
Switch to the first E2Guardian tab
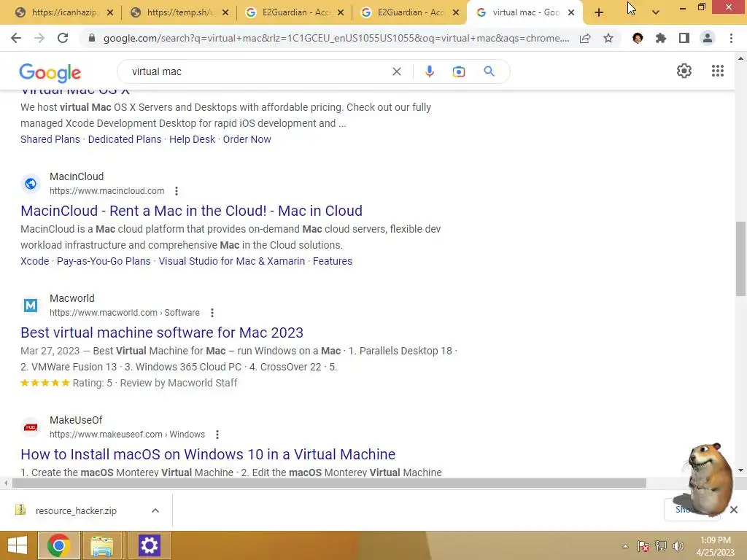click(295, 12)
